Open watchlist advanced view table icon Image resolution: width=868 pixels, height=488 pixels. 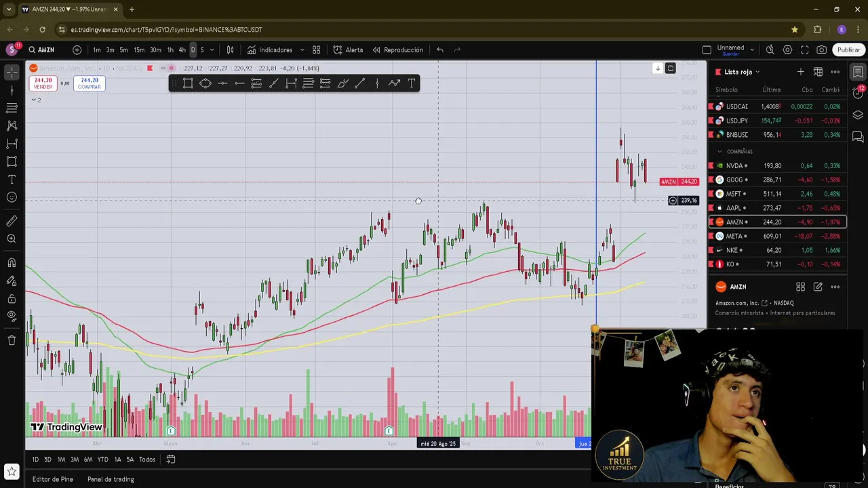pyautogui.click(x=818, y=72)
